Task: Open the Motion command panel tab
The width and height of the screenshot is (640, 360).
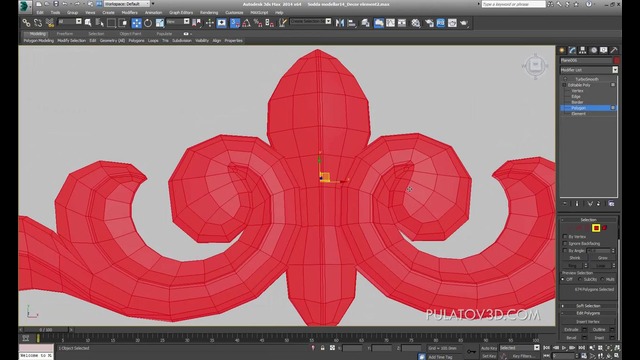Action: pos(593,50)
